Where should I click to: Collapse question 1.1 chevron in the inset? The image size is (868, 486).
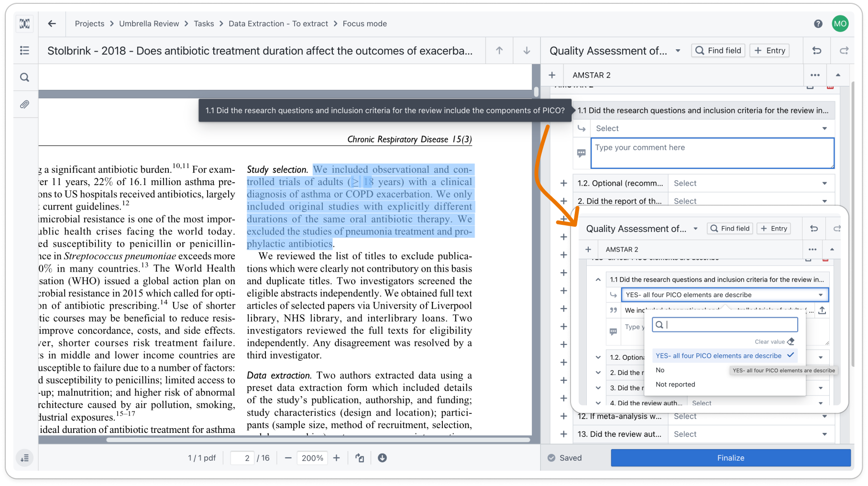[x=598, y=279]
